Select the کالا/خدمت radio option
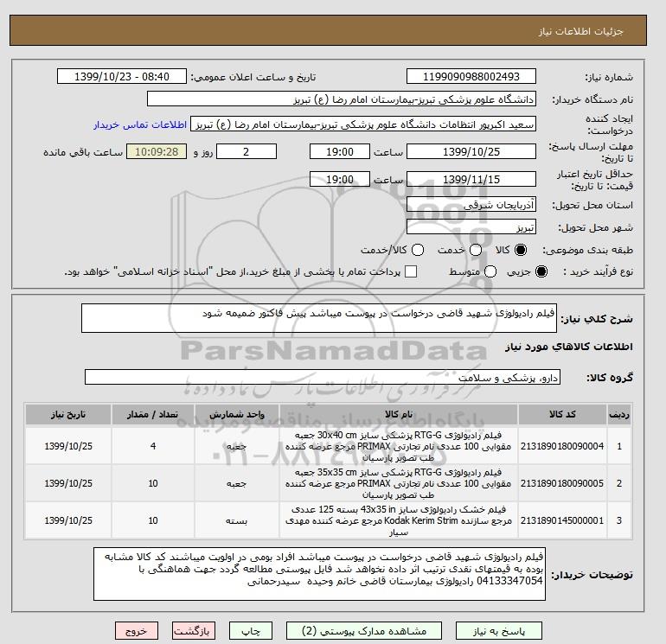The image size is (666, 644). tap(418, 250)
